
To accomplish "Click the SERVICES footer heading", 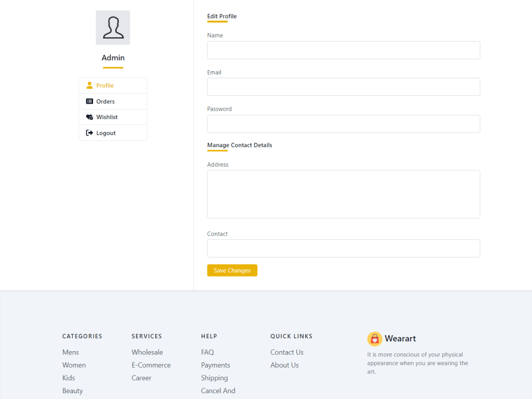I will pos(147,336).
